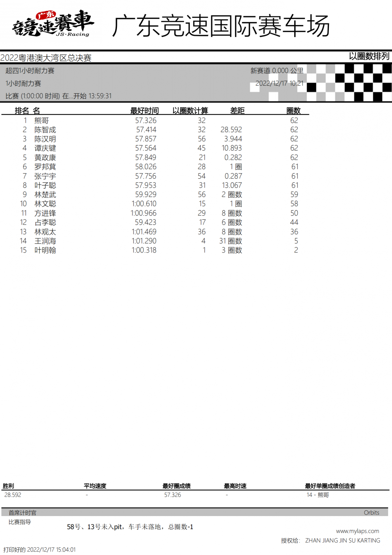Click summary best lap value 57.326
Image resolution: width=392 pixels, height=555 pixels.
[x=172, y=495]
